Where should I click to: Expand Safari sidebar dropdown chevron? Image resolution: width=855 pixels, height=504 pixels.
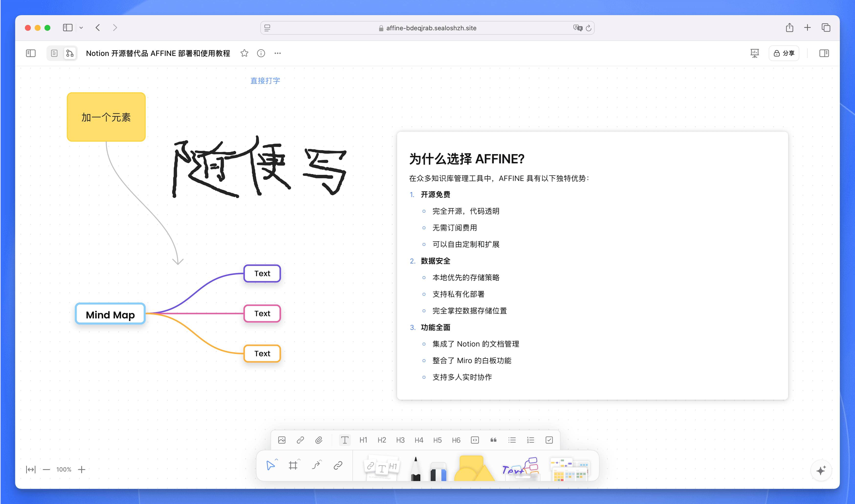[x=81, y=28]
